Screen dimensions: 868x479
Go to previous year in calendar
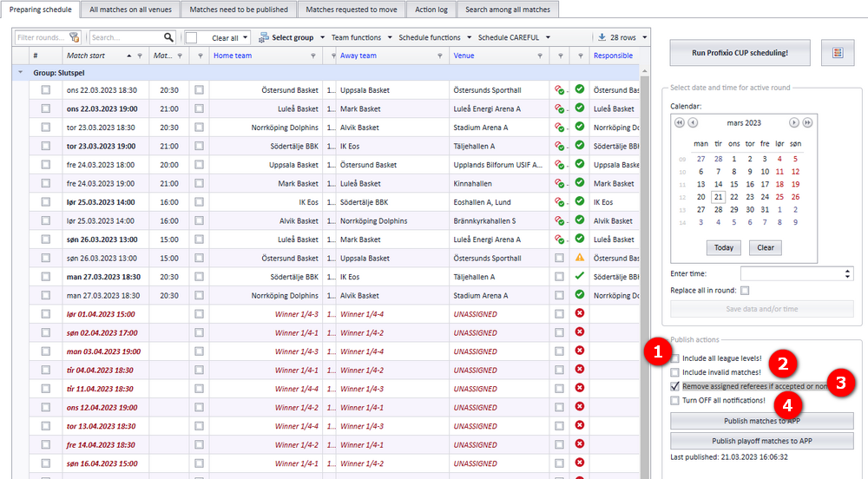pos(680,123)
